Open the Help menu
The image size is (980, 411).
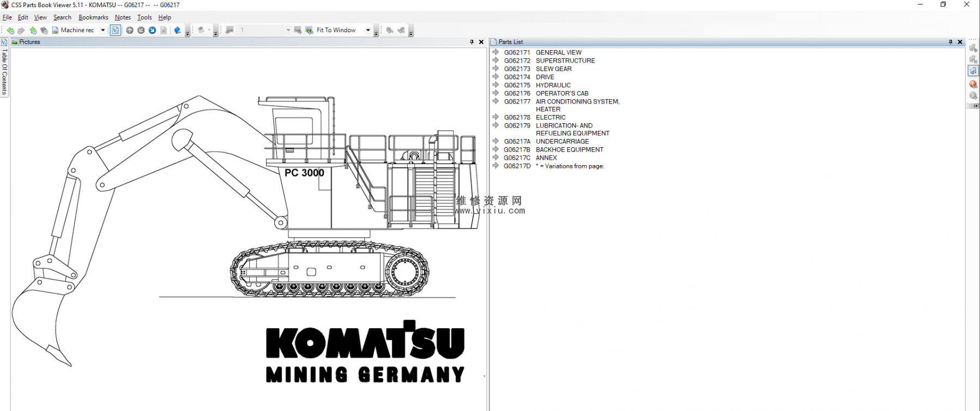164,17
